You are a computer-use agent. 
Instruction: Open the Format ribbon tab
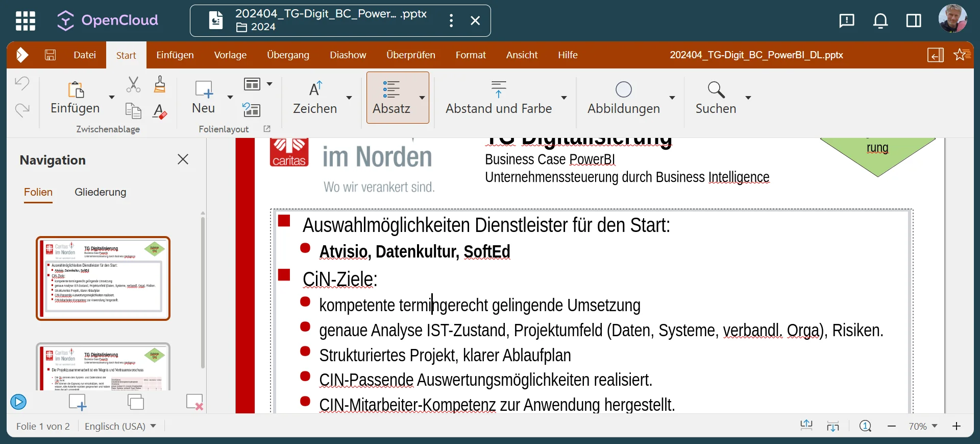[471, 55]
